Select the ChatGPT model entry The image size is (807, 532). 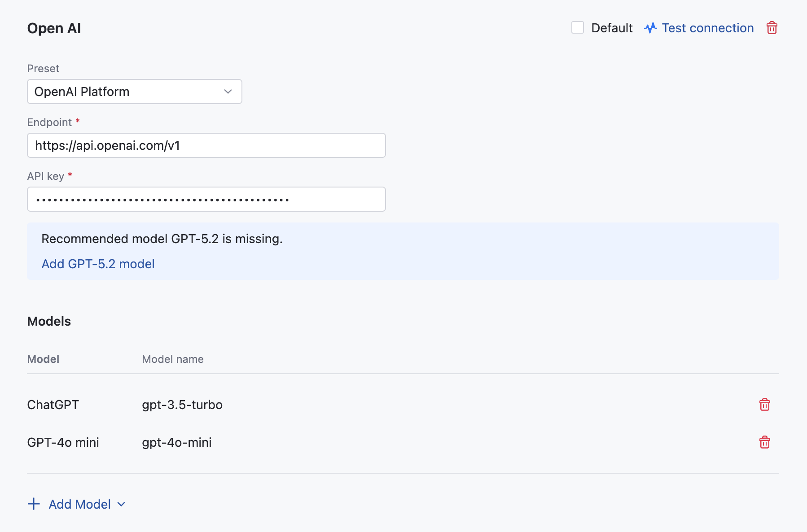(x=53, y=405)
